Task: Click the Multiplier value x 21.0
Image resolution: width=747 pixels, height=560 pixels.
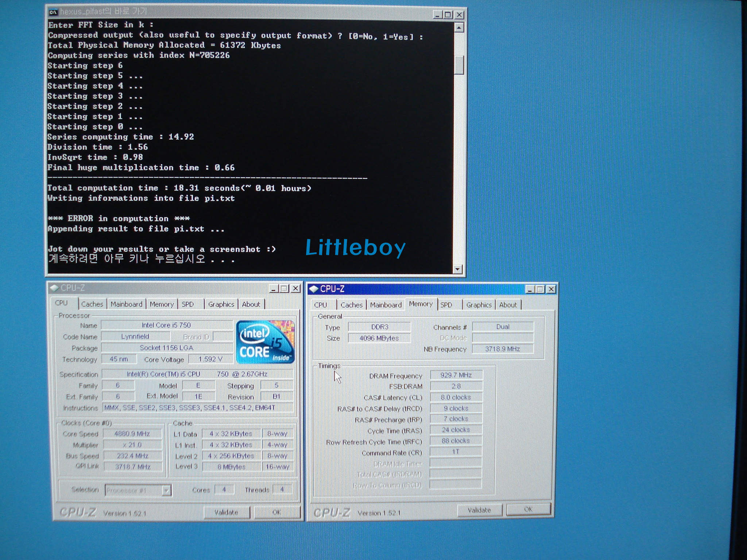Action: (x=132, y=444)
